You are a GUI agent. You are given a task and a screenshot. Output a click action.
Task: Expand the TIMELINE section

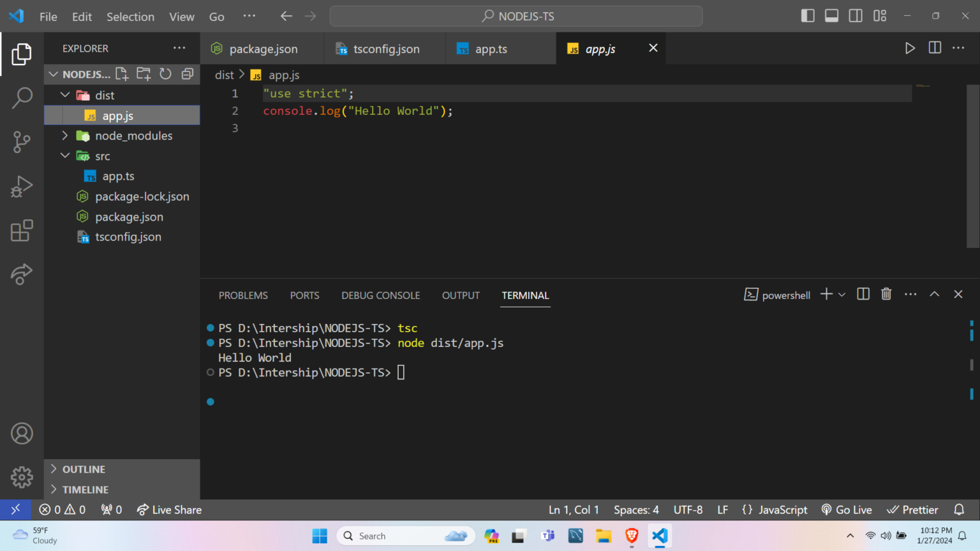click(54, 489)
